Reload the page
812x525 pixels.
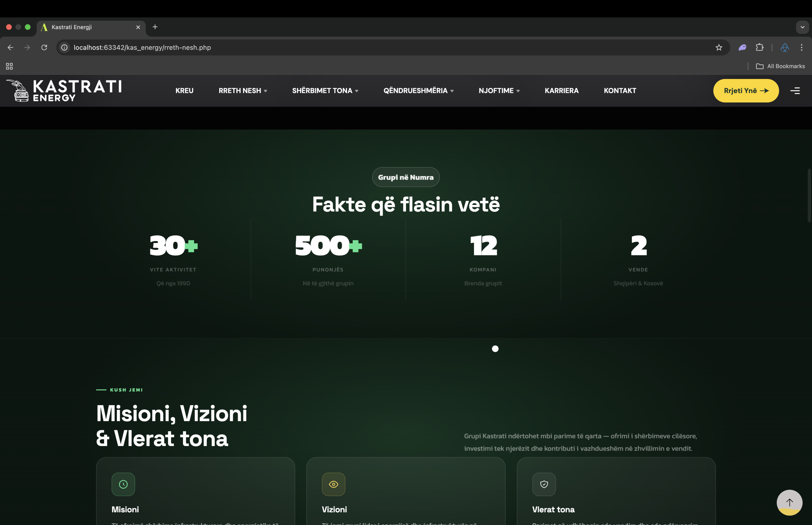pos(44,47)
